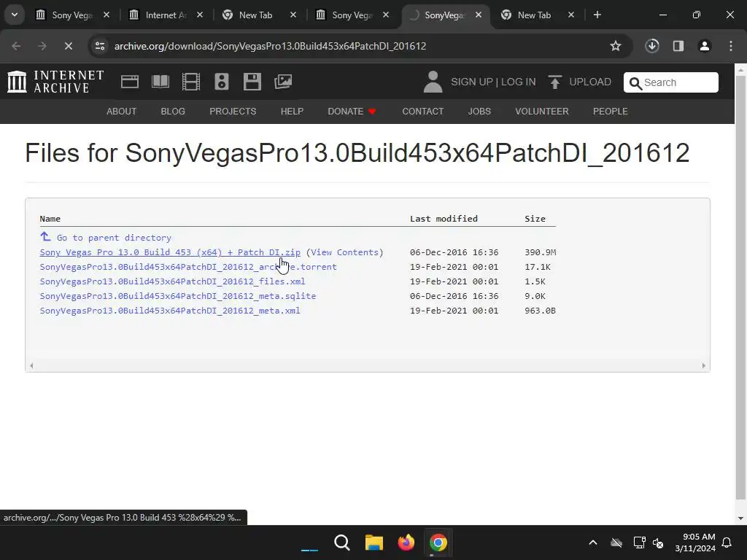Open File Explorer from taskbar

tap(374, 542)
